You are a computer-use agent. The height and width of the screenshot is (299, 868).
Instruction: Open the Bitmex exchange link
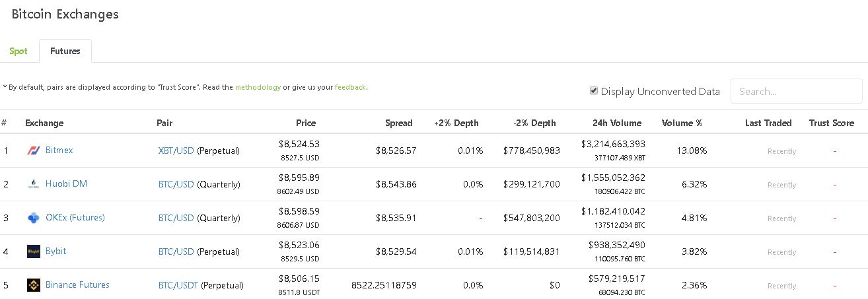point(59,150)
